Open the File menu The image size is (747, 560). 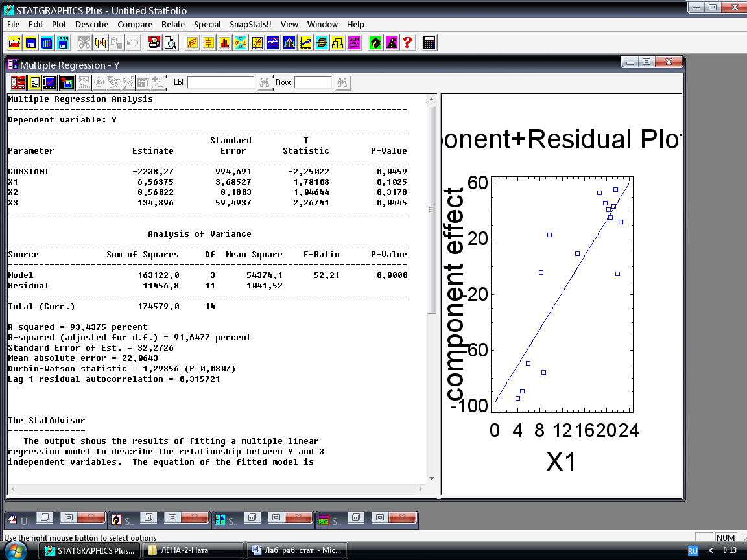(x=14, y=24)
